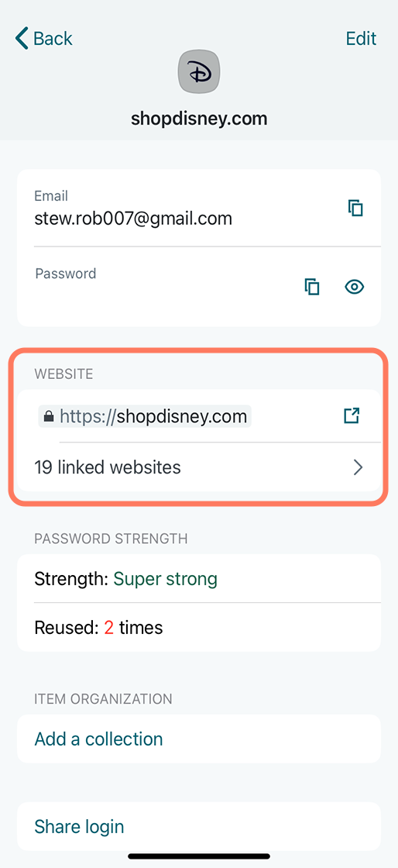Copy the password using its copy icon
Screen dimensions: 398x868
pyautogui.click(x=312, y=287)
